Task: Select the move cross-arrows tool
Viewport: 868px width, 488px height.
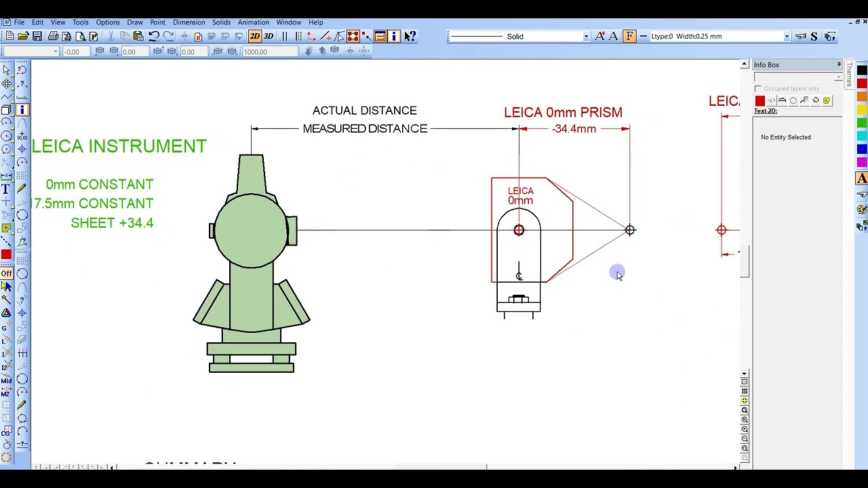Action: point(6,83)
